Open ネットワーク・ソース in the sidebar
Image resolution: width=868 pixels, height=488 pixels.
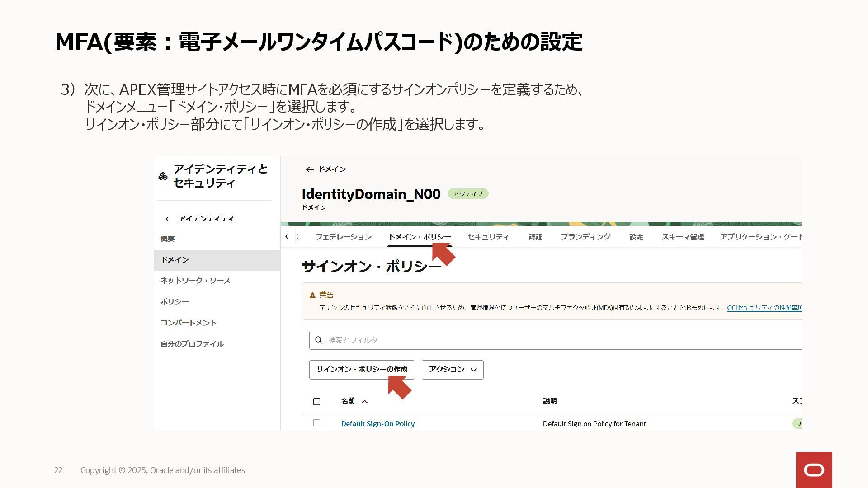point(196,281)
